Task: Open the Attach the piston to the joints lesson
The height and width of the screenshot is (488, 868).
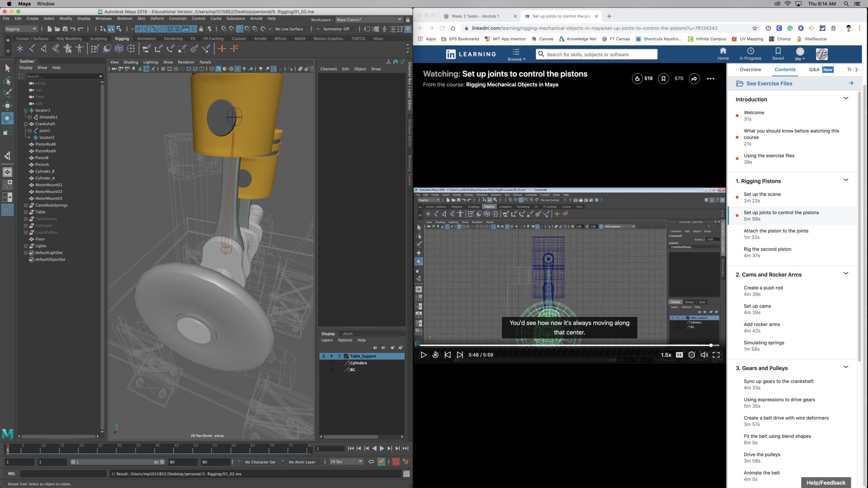Action: (x=776, y=231)
